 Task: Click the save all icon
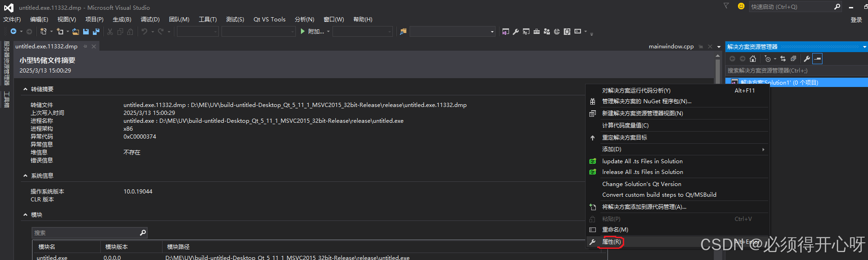point(96,32)
